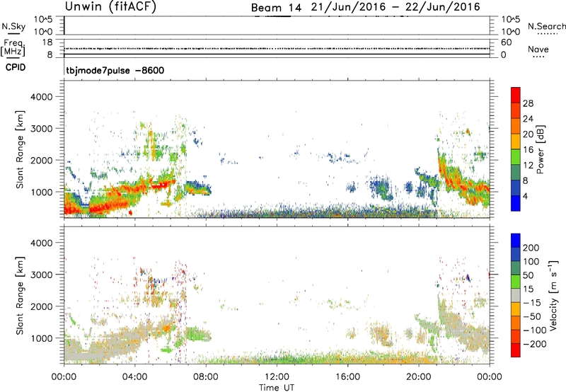Click the "4" tick label on Power colorbar
566x392 pixels.
(x=526, y=196)
